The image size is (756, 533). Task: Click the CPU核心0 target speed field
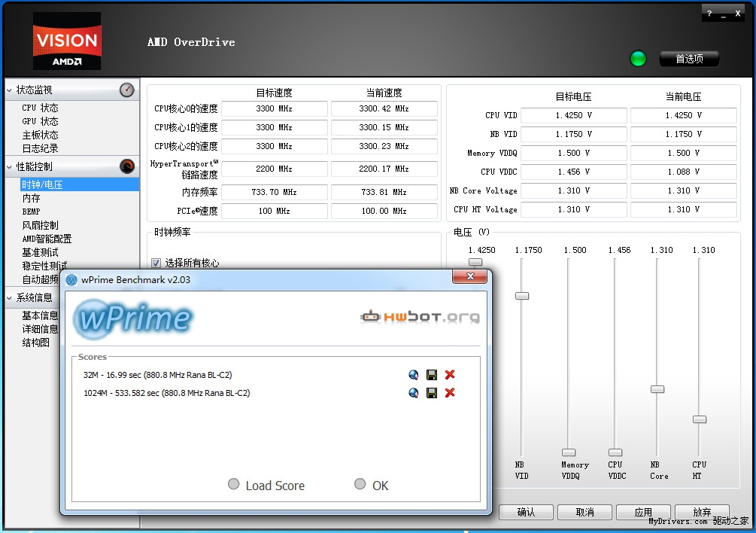click(x=275, y=108)
